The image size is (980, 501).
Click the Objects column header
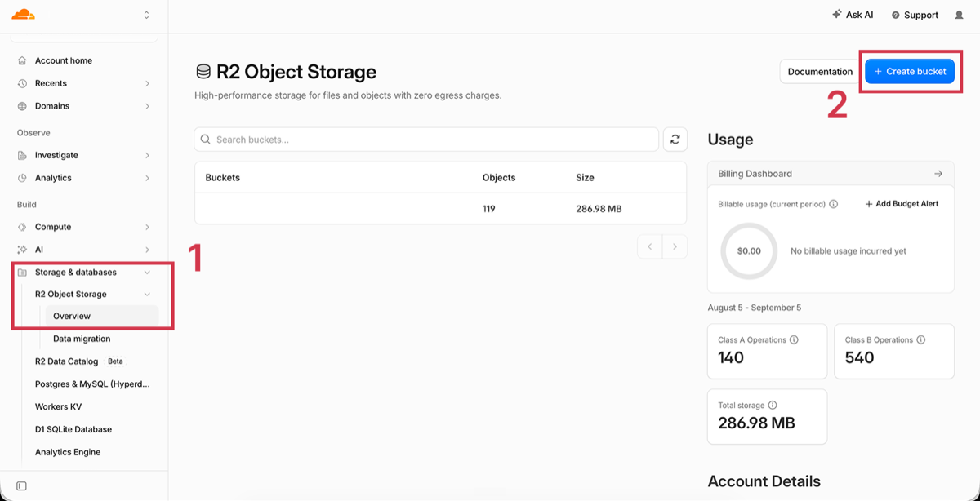[499, 177]
